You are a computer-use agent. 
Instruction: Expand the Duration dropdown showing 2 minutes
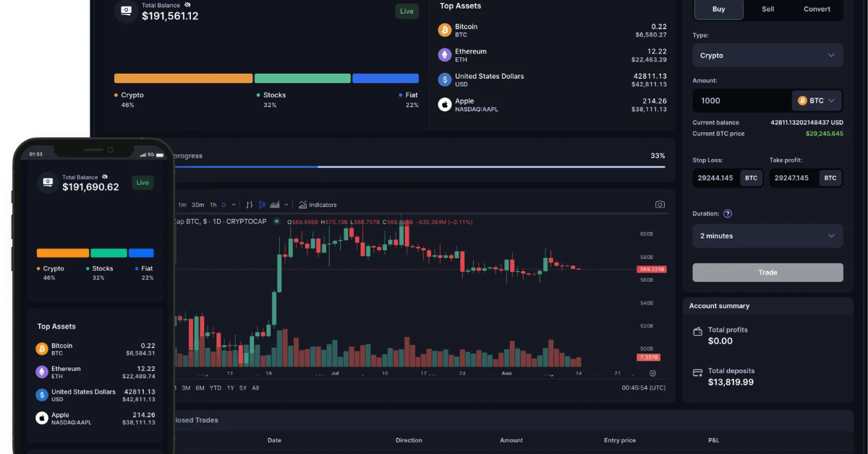(767, 236)
